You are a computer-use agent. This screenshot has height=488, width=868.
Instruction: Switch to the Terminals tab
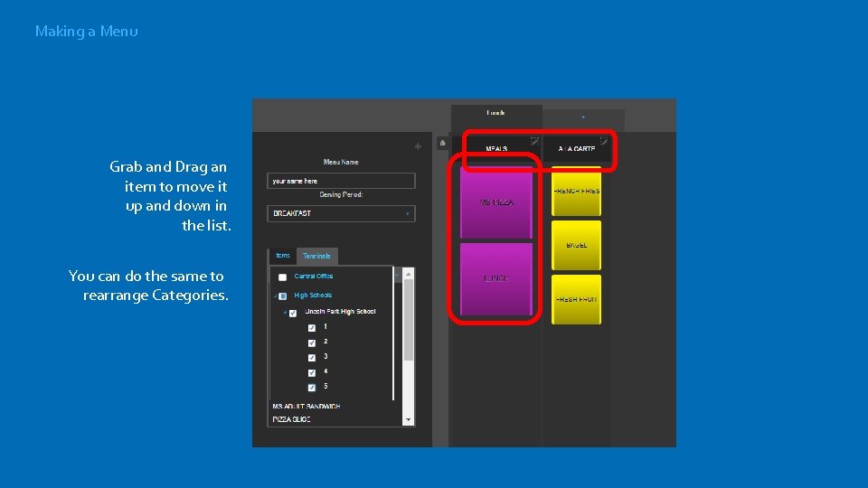pyautogui.click(x=316, y=256)
